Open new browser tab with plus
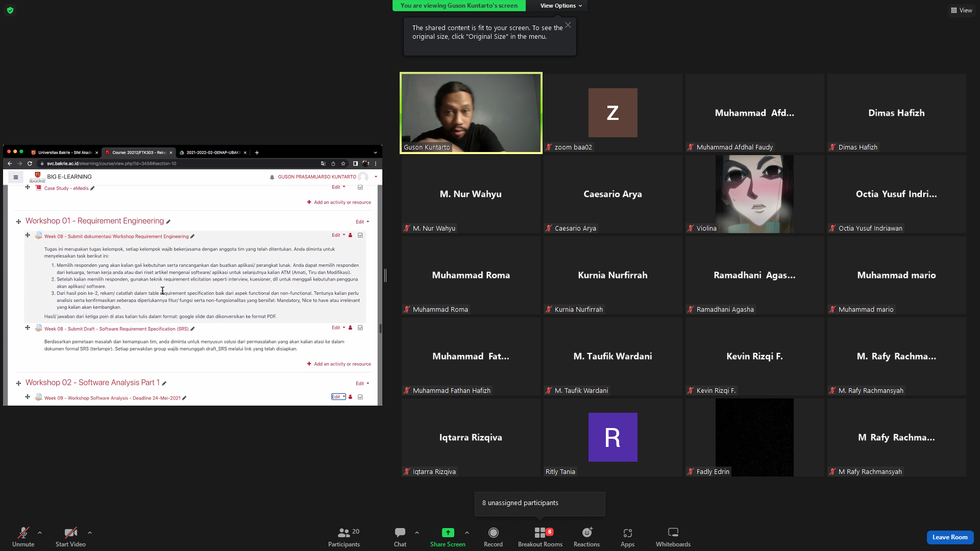 pyautogui.click(x=257, y=153)
